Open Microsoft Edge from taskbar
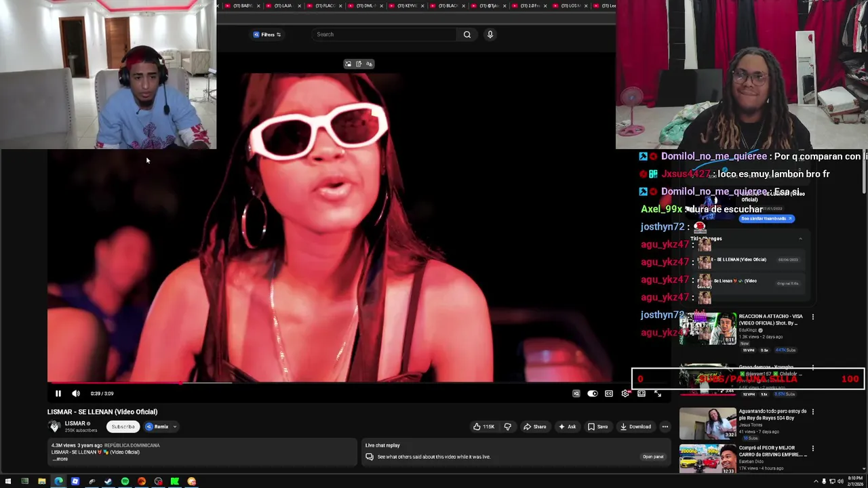This screenshot has width=868, height=488. [58, 481]
